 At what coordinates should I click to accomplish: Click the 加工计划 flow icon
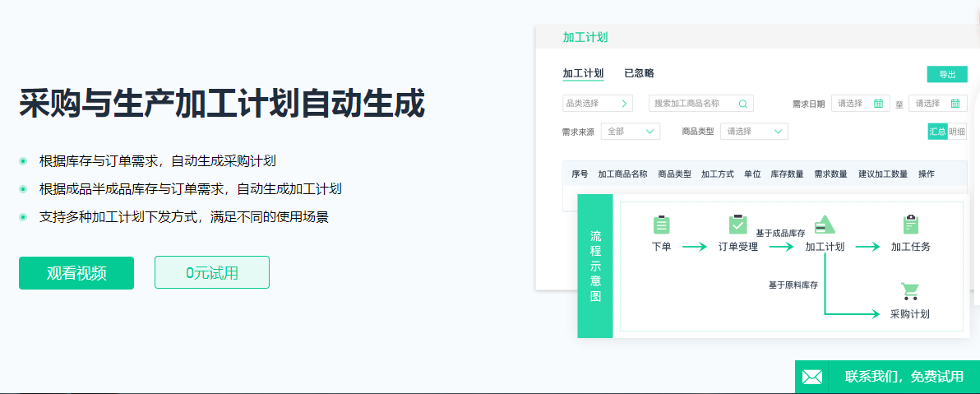[x=825, y=225]
